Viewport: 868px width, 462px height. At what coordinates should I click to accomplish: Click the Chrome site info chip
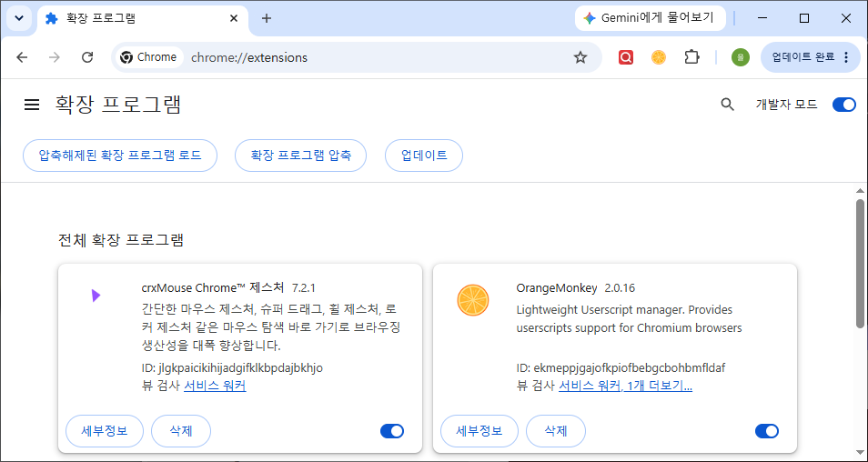pos(149,57)
